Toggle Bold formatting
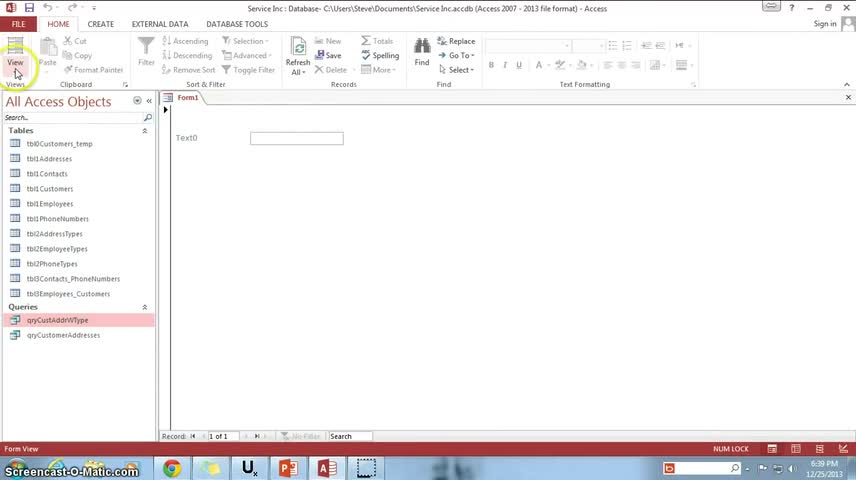 coord(491,65)
